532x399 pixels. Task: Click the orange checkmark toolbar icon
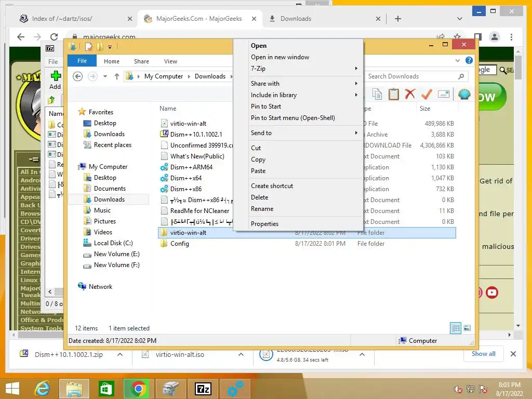[x=427, y=94]
